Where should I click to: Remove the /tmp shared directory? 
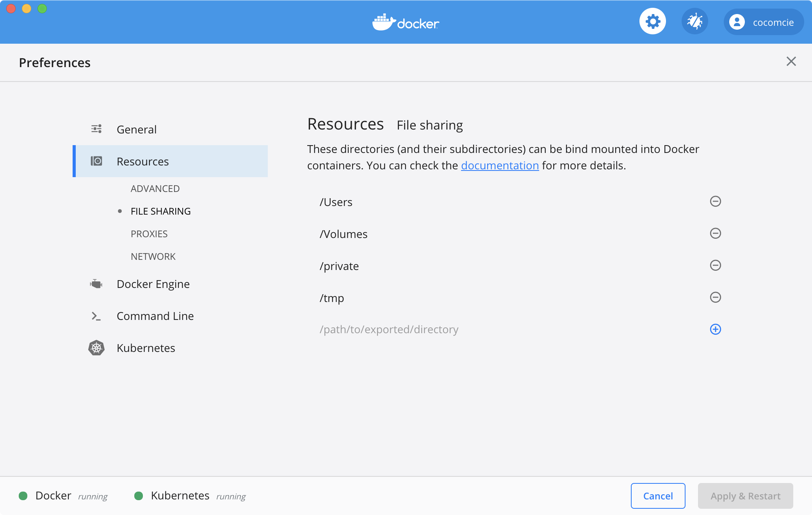point(715,297)
